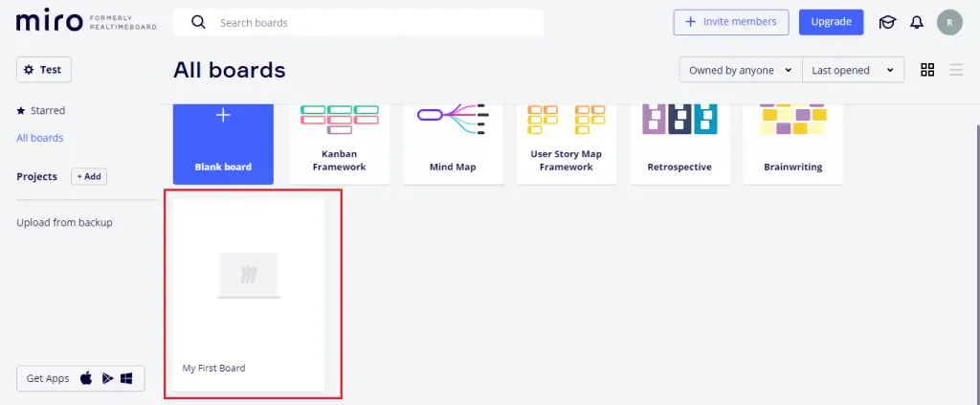Switch to list view layout

[956, 70]
